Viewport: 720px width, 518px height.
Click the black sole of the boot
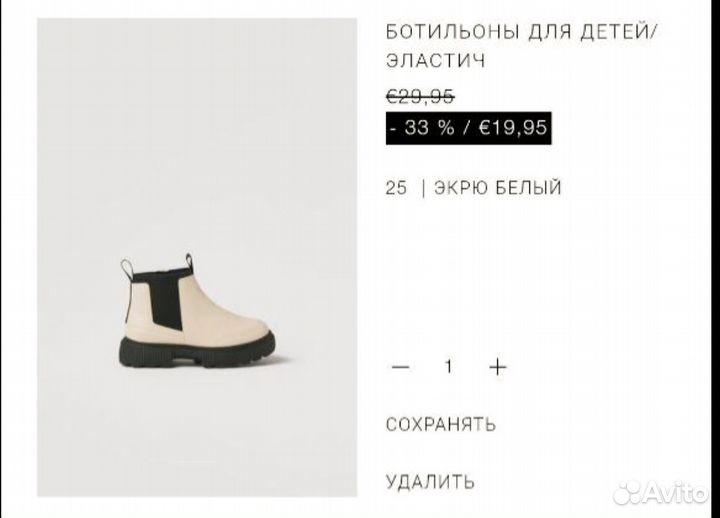(197, 353)
